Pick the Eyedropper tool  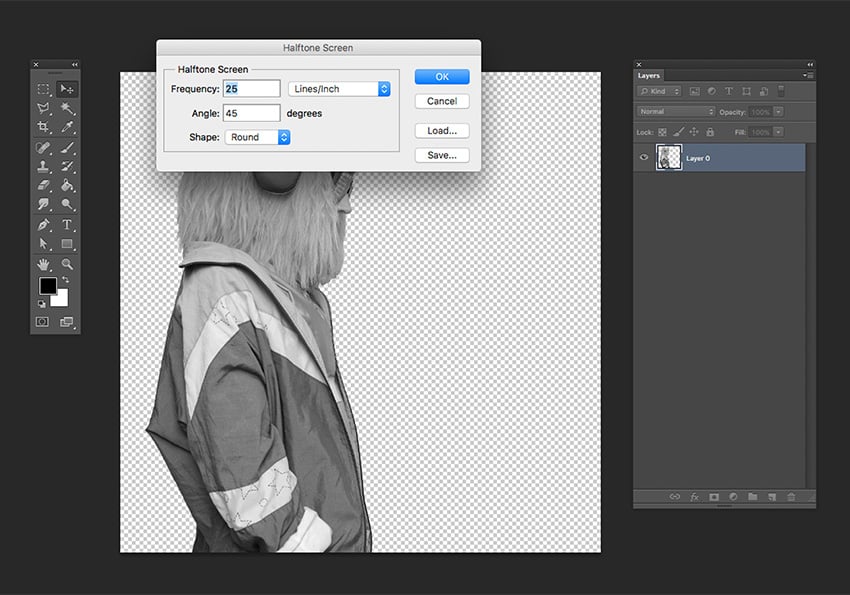tap(67, 127)
